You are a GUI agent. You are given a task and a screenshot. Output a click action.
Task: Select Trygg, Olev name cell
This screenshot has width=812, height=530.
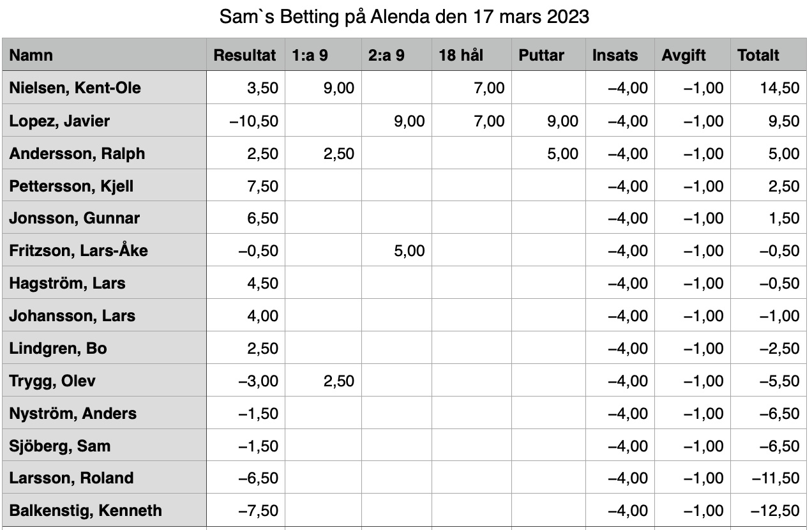tap(104, 381)
